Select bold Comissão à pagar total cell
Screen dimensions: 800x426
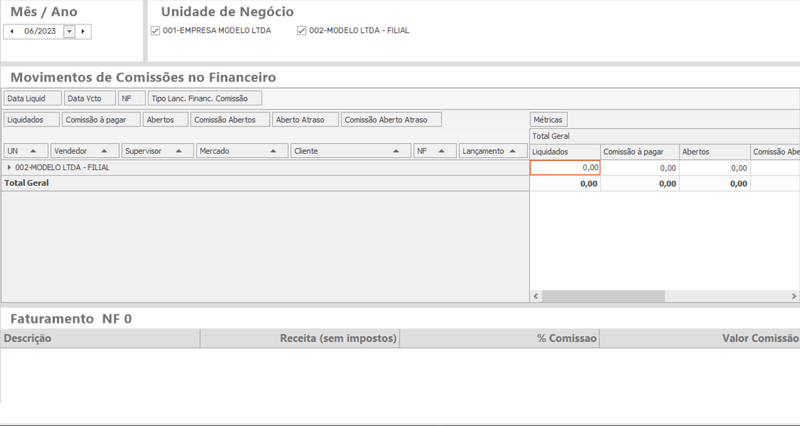[640, 184]
